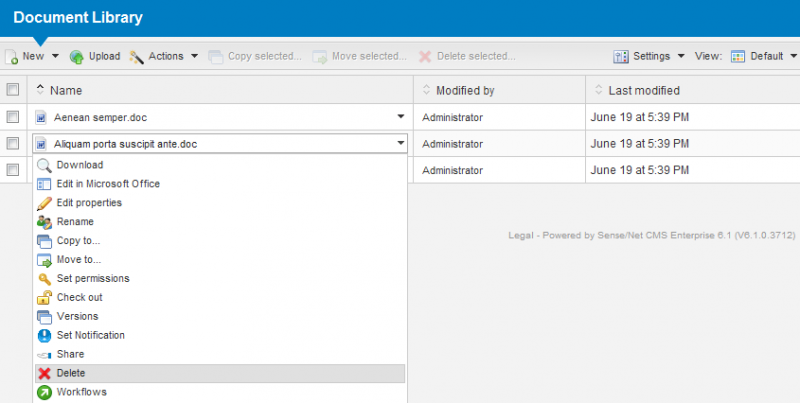The width and height of the screenshot is (800, 403).
Task: Open the New dropdown arrow
Action: [56, 56]
